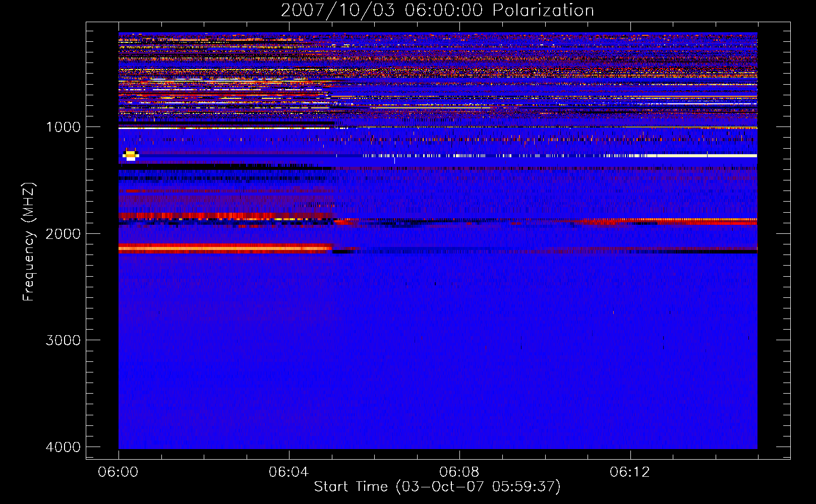Click the "Frequency (MHZ)" y-axis label
Viewport: 816px width, 504px height.
click(x=29, y=242)
